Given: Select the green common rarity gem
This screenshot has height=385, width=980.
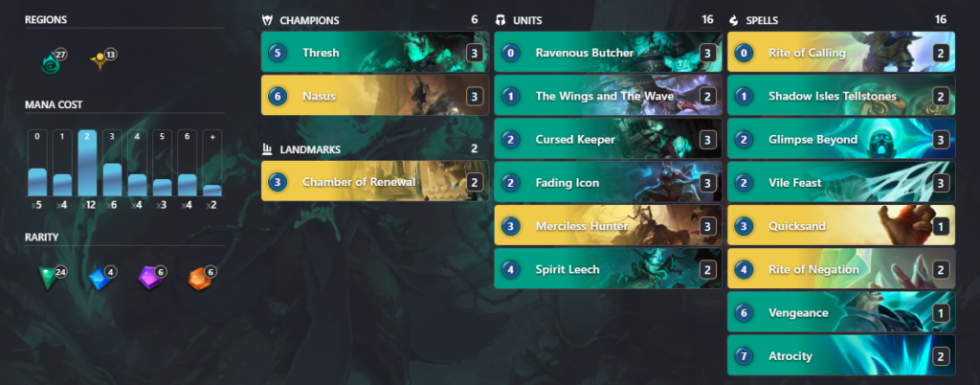Looking at the screenshot, I should click(48, 278).
